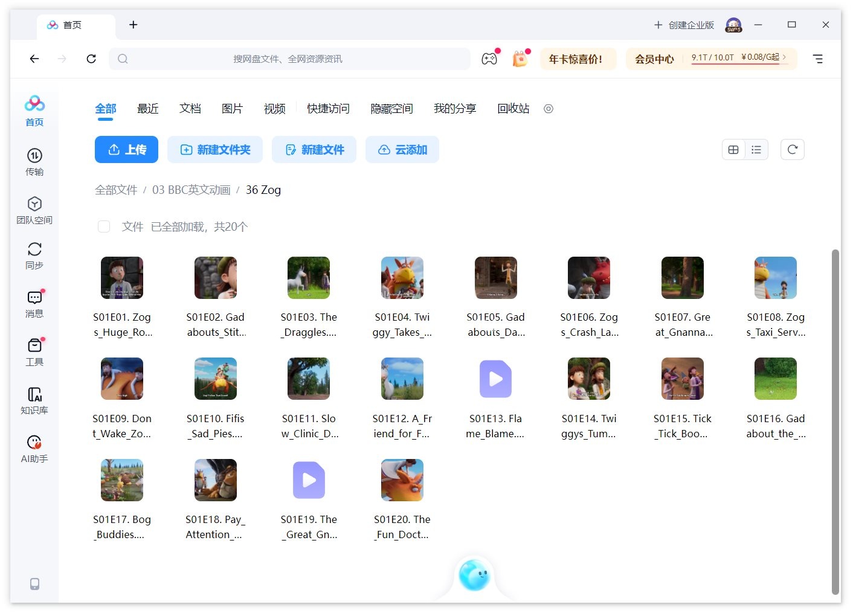853x616 pixels.
Task: Click the search input field
Action: 289,59
